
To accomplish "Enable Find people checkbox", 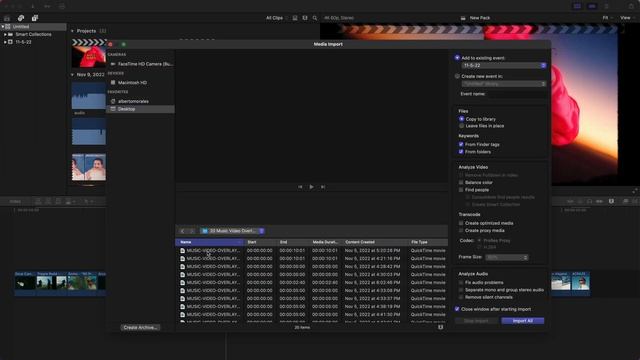I will click(461, 190).
